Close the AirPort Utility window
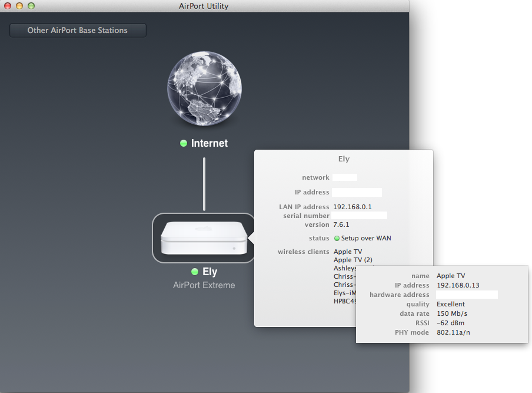 8,6
